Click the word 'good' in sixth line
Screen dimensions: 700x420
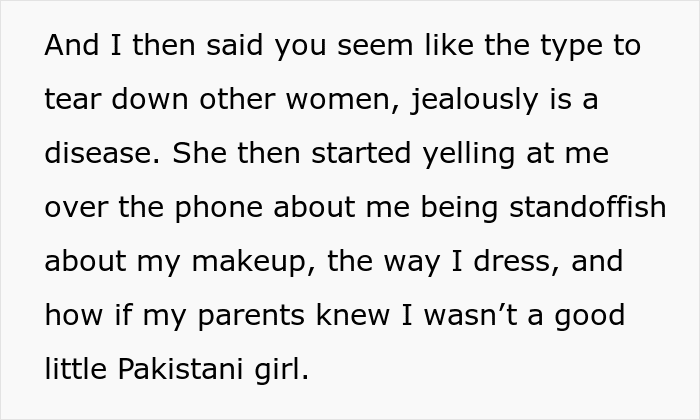589,316
